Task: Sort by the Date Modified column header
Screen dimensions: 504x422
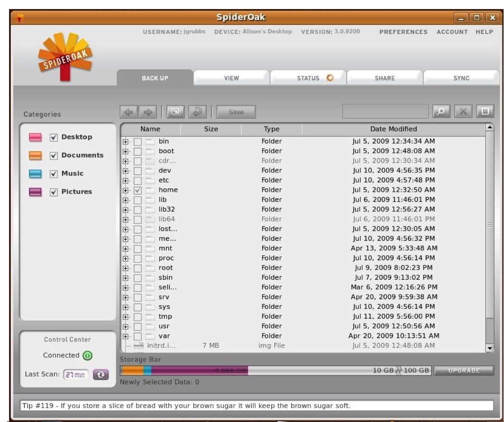Action: (394, 129)
